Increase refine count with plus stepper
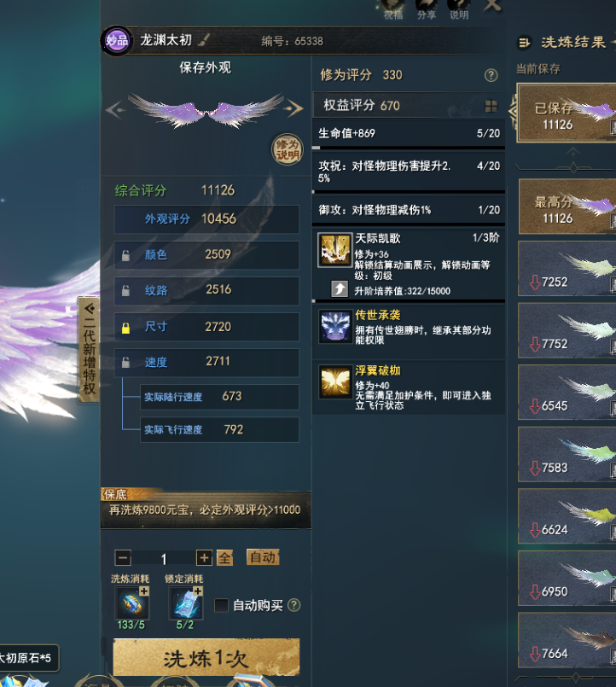Screen dimensions: 616x687 coord(204,558)
